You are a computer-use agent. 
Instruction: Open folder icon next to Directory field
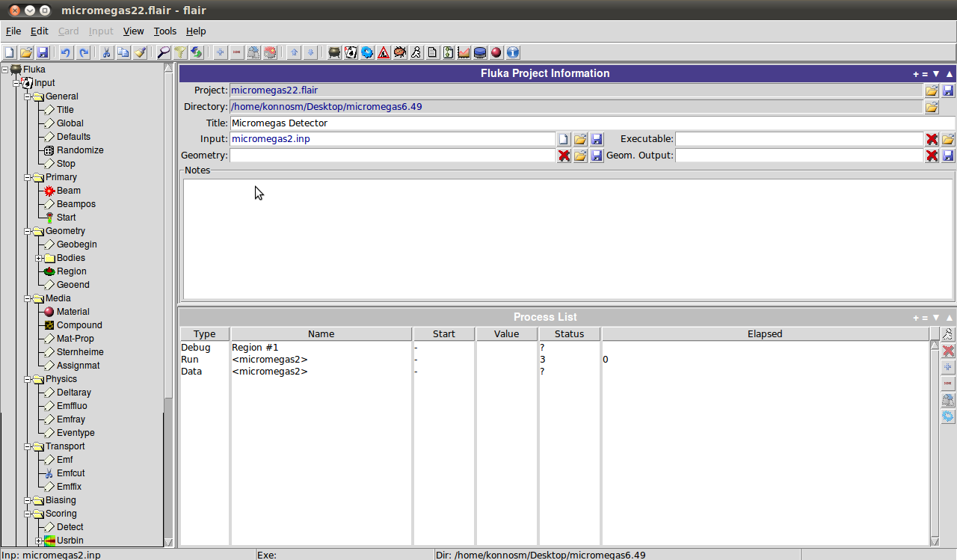932,107
